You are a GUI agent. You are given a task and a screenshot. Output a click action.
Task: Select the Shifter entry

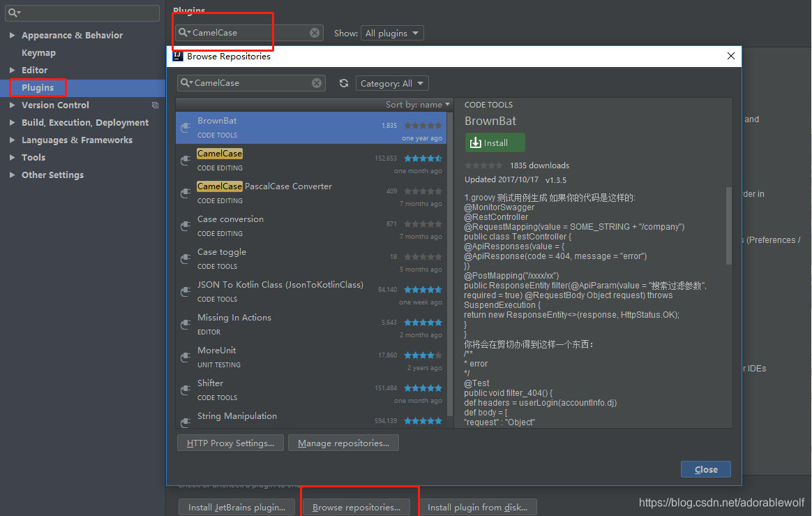tap(311, 390)
